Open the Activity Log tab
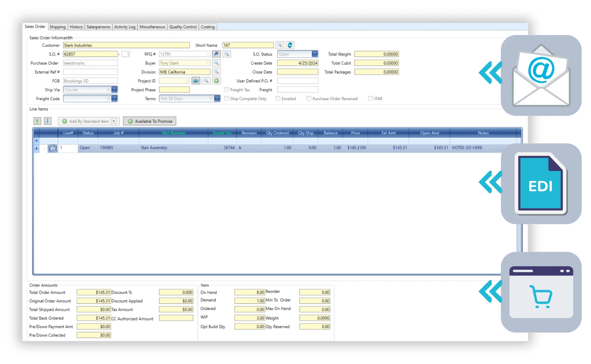 click(x=125, y=27)
